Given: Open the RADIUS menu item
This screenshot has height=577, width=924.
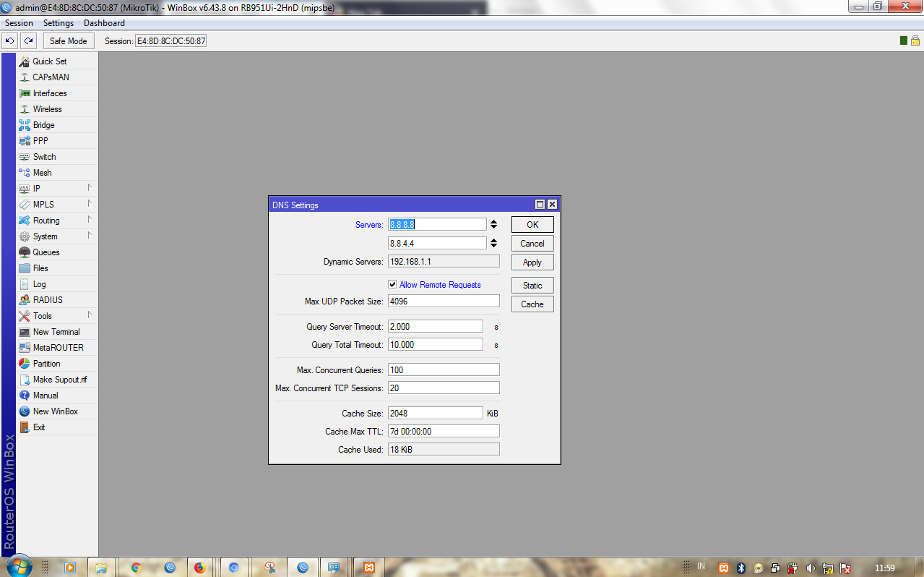Looking at the screenshot, I should [x=57, y=300].
